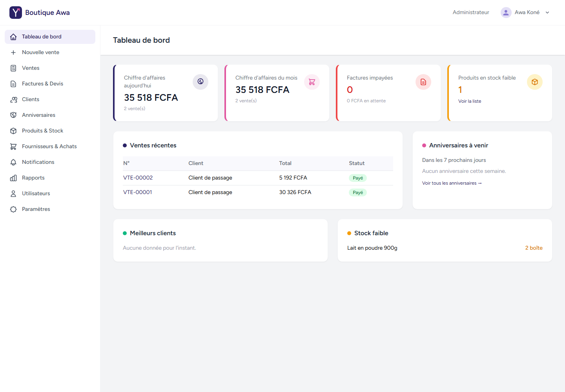Click the Statut column header
565x392 pixels.
357,163
